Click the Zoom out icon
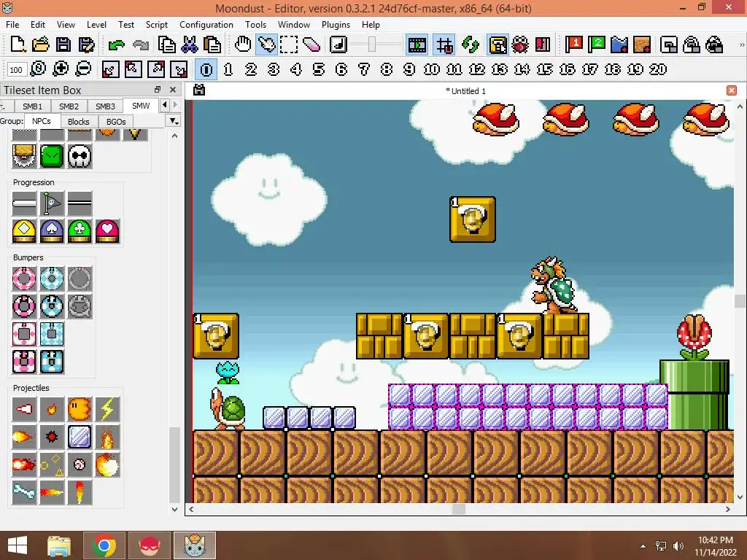Screen dimensions: 747x560 point(83,69)
